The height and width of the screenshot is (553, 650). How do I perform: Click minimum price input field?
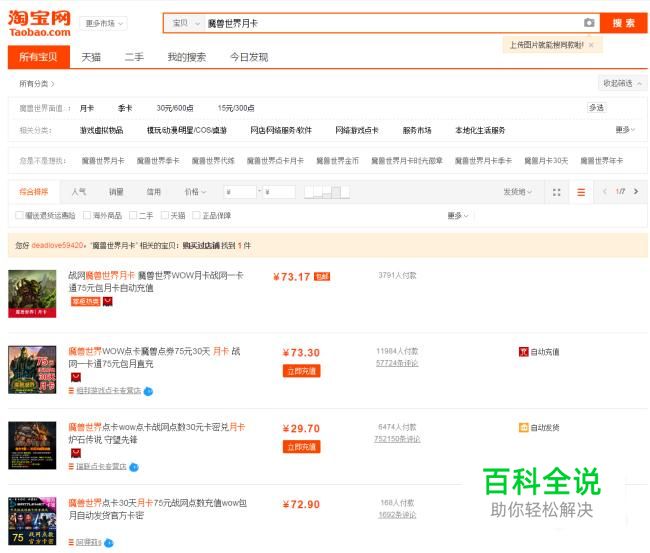click(240, 192)
